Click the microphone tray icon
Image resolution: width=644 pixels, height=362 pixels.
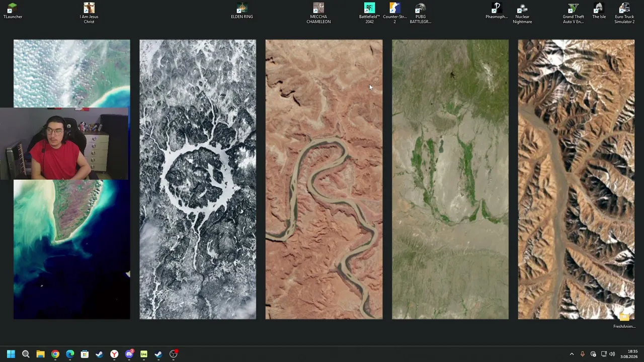[583, 354]
